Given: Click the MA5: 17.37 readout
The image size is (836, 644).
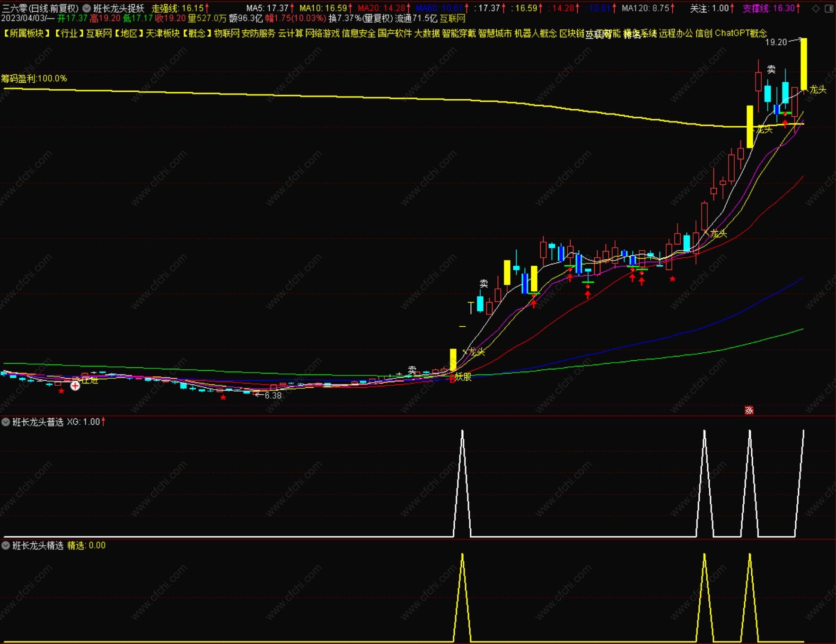Looking at the screenshot, I should click(x=270, y=9).
